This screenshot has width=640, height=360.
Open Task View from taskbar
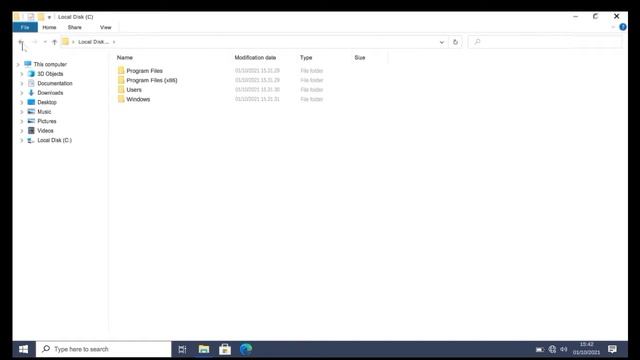pos(182,349)
